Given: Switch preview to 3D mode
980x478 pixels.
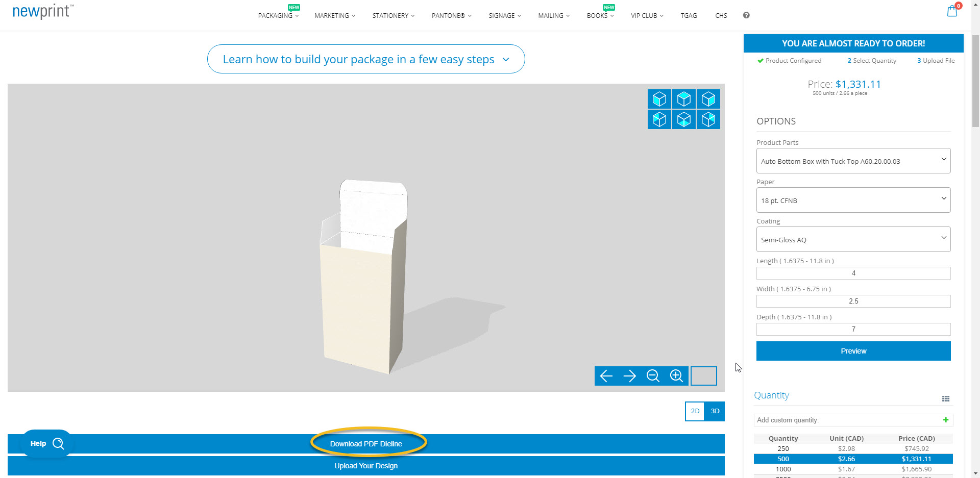Looking at the screenshot, I should [x=715, y=411].
